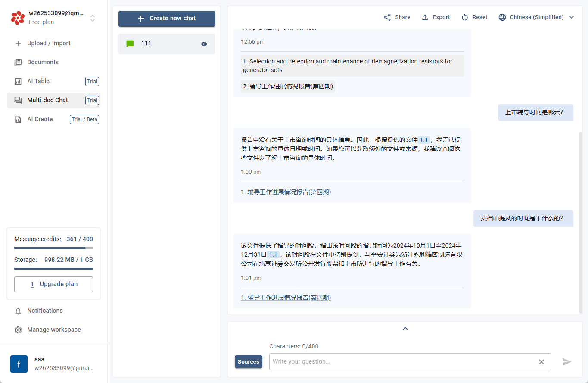Open the 1. 辅导工作进展情况报告 link under 1:01 pm
Viewport: 588px width, 383px height.
[x=286, y=298]
